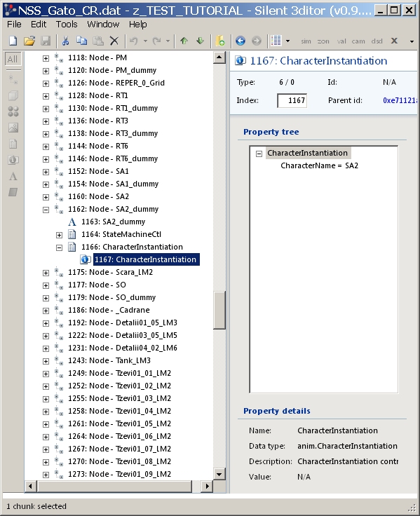
Task: Click the Copy toolbar icon
Action: 81,41
